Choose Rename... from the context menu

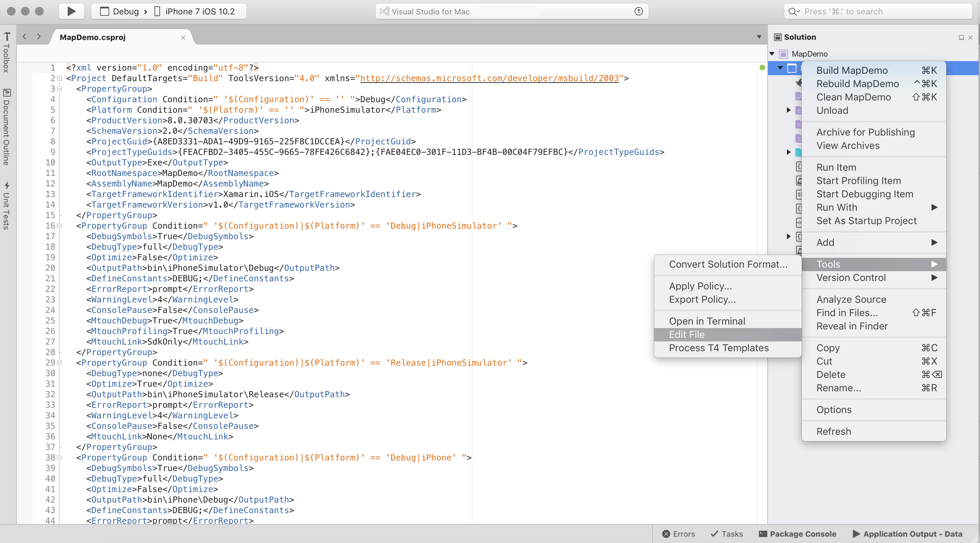point(874,387)
